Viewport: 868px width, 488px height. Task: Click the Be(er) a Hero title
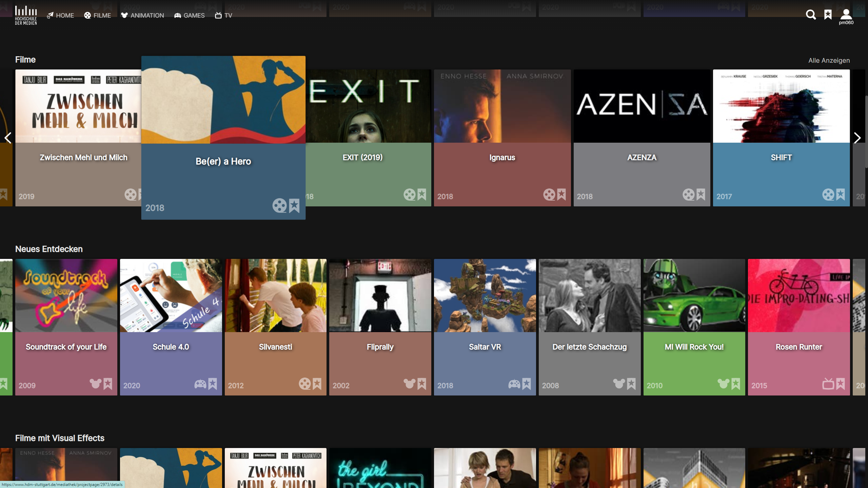pos(223,161)
